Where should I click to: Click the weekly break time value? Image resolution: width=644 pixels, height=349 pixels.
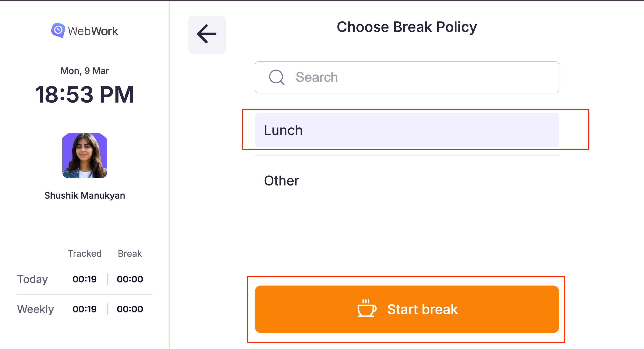(x=130, y=309)
